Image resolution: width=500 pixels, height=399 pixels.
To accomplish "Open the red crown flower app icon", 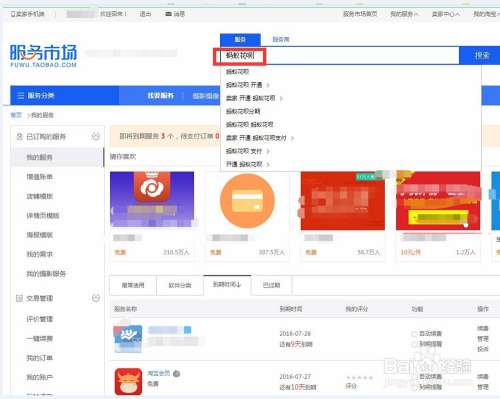I will [x=152, y=187].
